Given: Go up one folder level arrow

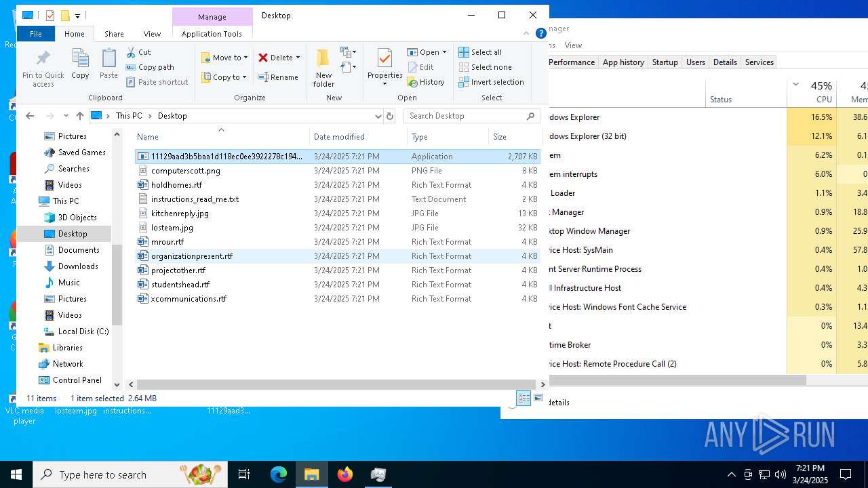Looking at the screenshot, I should [x=80, y=116].
